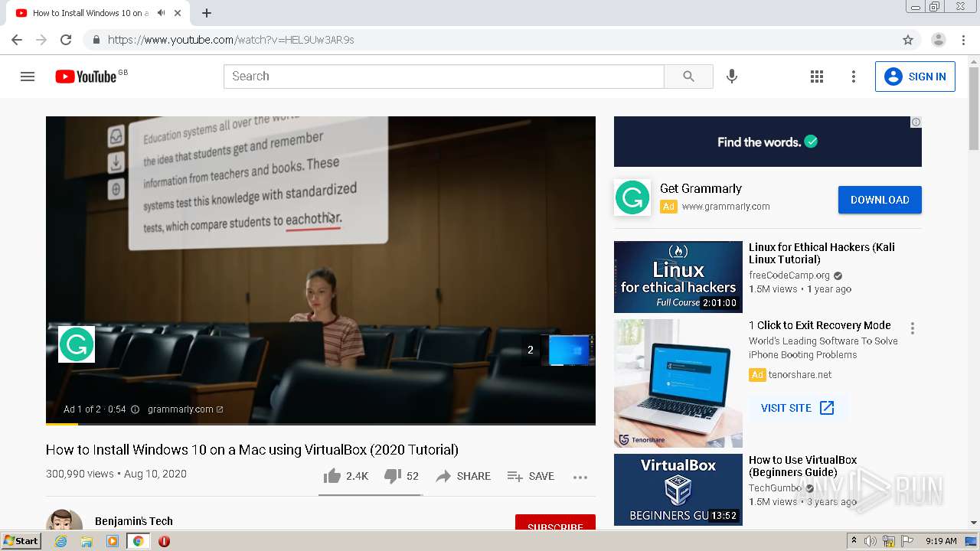Viewport: 980px width, 551px height.
Task: Open a new Chrome tab
Action: point(207,13)
